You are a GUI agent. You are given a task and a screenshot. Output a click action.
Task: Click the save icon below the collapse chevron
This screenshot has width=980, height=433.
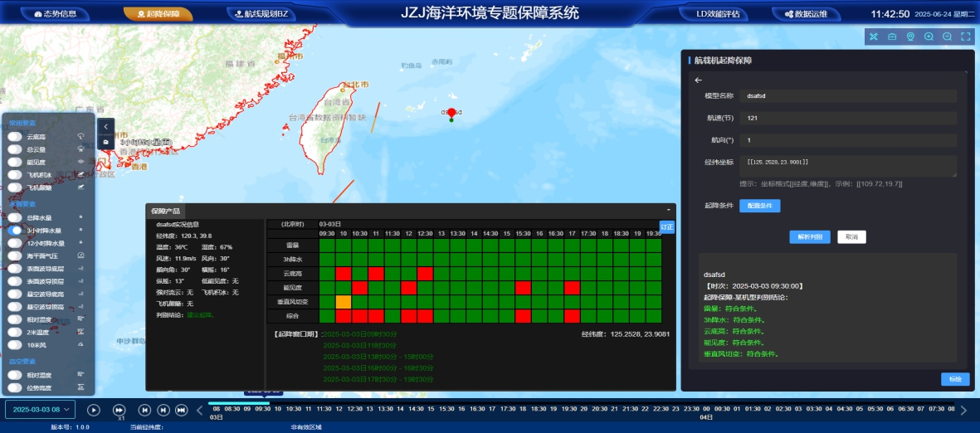click(105, 142)
